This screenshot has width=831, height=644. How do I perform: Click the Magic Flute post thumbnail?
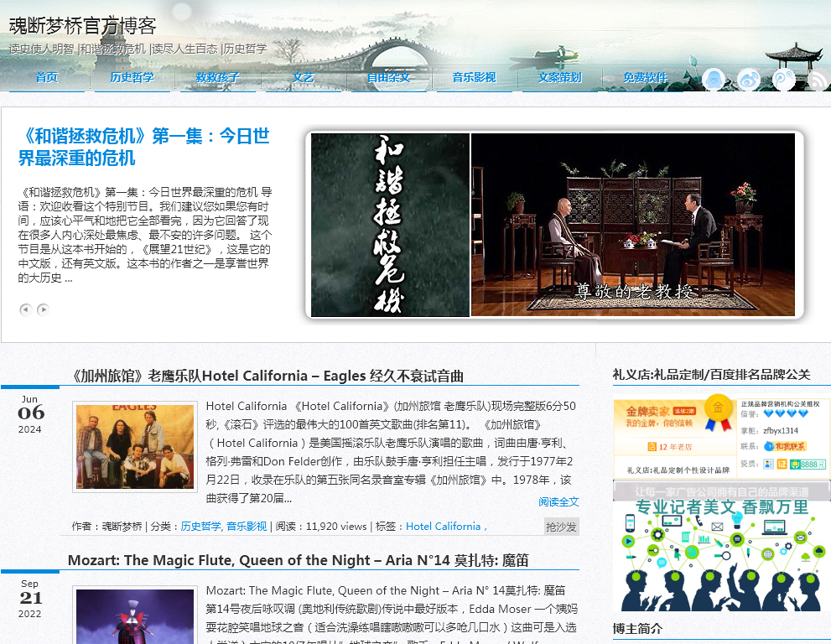coord(135,615)
